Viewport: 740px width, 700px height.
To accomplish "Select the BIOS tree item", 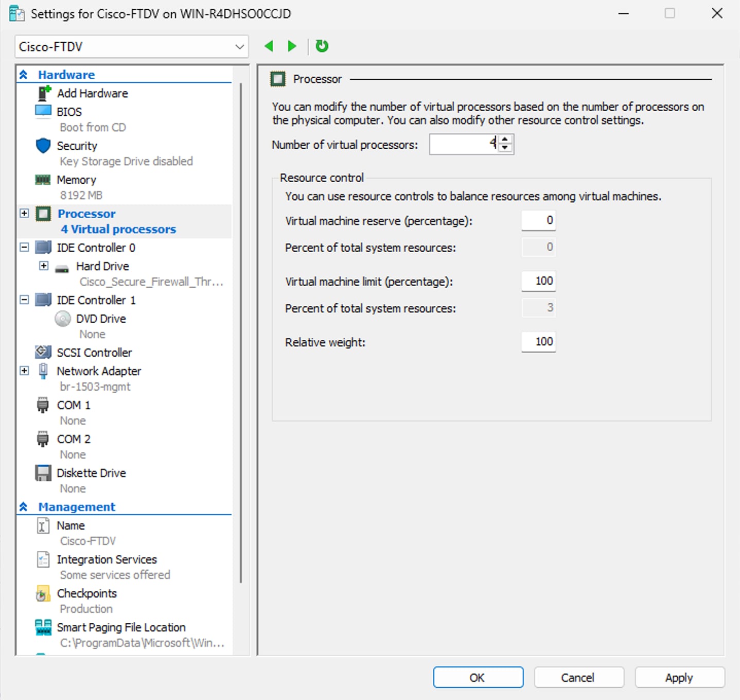I will pos(69,112).
